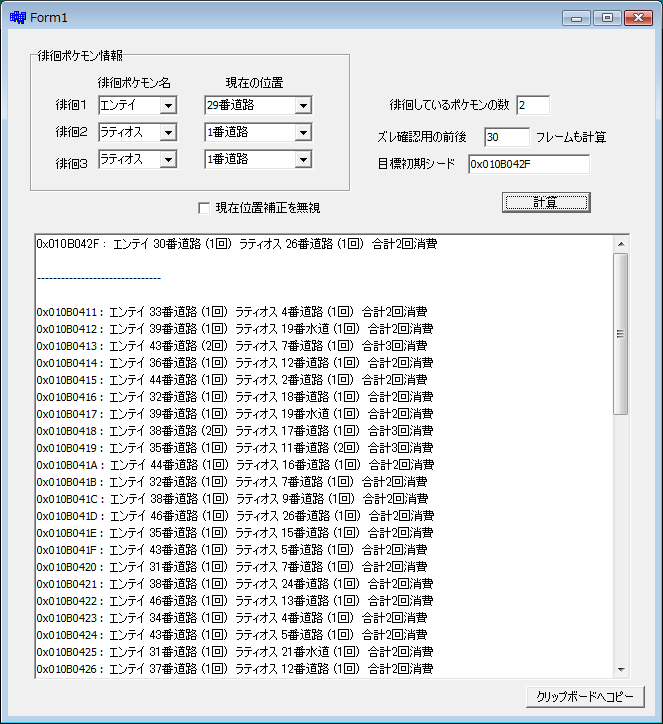This screenshot has width=663, height=724.
Task: Maximize the Form1 window
Action: [x=607, y=18]
